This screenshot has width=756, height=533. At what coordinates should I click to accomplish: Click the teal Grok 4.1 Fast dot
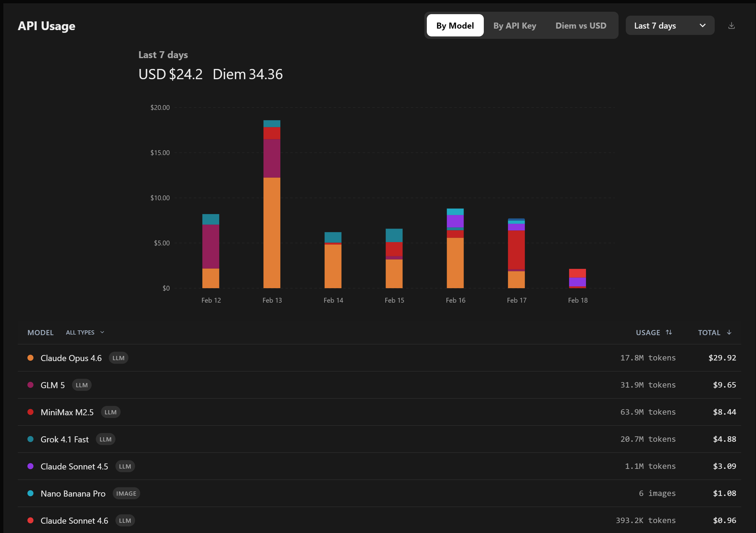[x=30, y=439]
